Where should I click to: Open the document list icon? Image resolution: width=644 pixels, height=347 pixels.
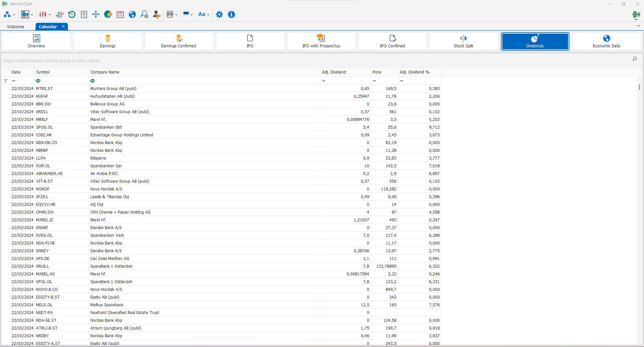point(84,14)
